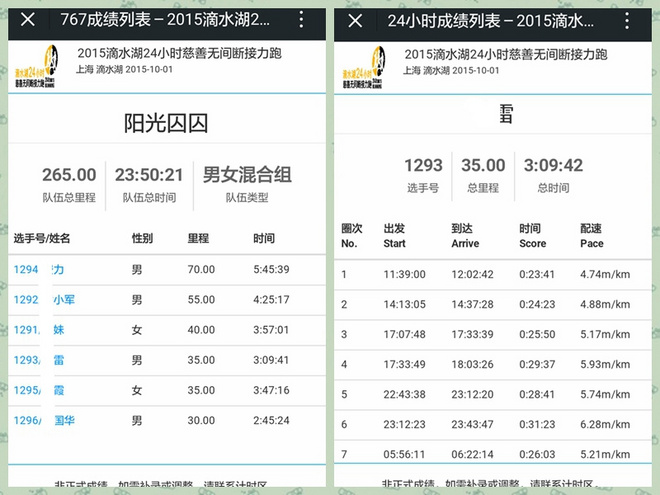This screenshot has height=495, width=660.
Task: Select team total time 23:50:21
Action: click(149, 175)
